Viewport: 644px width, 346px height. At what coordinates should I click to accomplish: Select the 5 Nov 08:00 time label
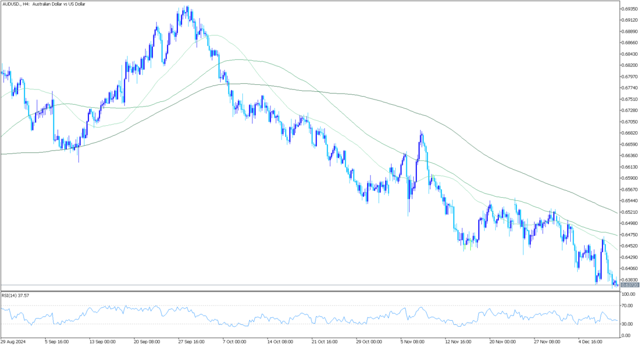click(413, 341)
